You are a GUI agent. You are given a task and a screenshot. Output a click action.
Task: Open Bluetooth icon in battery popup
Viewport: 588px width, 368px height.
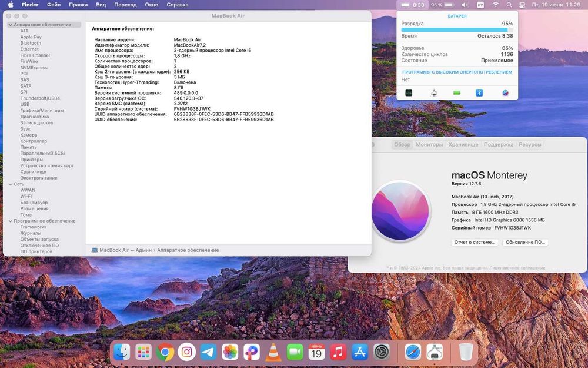479,93
